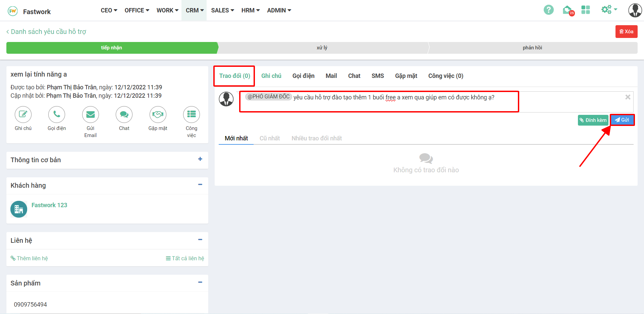Click the Gọi điện phone icon
The height and width of the screenshot is (314, 644).
(57, 115)
